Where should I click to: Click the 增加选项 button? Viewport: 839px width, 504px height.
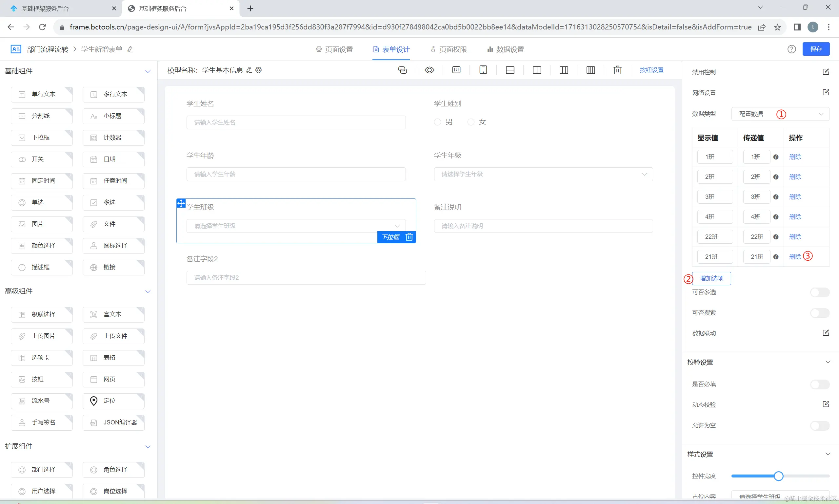click(711, 278)
